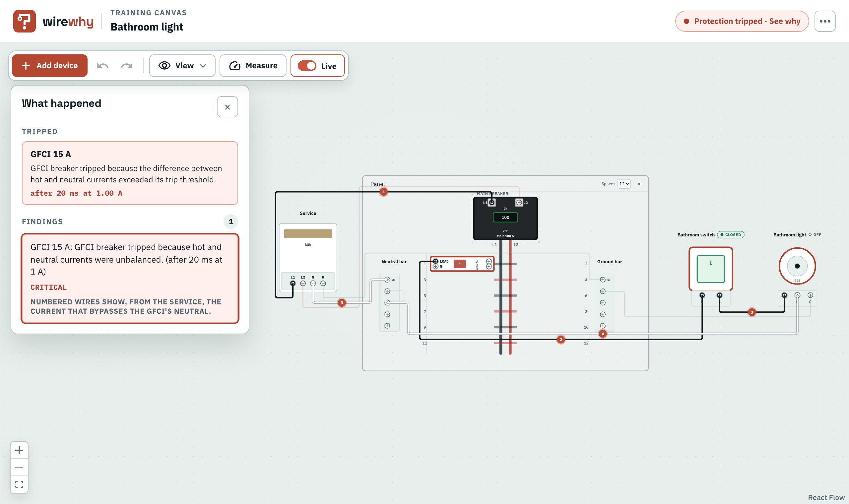Click Add device button
The width and height of the screenshot is (849, 504).
coord(50,66)
